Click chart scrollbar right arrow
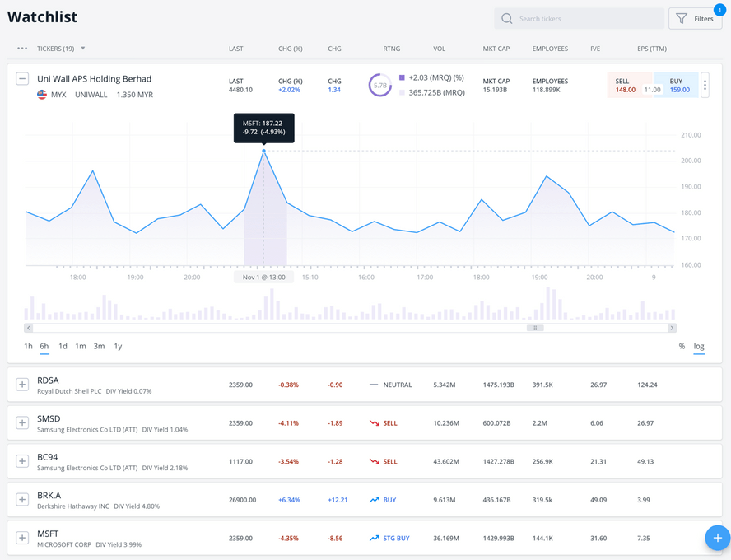This screenshot has height=560, width=731. tap(672, 328)
